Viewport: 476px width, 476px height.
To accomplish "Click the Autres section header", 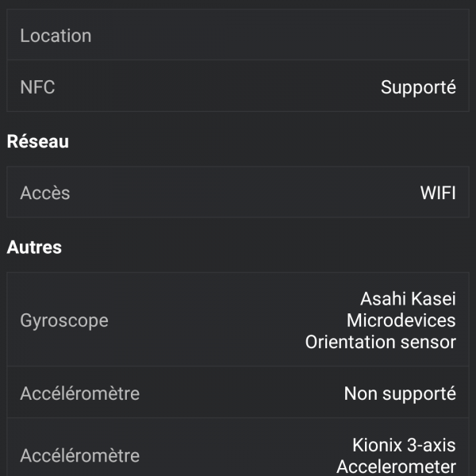I will click(34, 248).
